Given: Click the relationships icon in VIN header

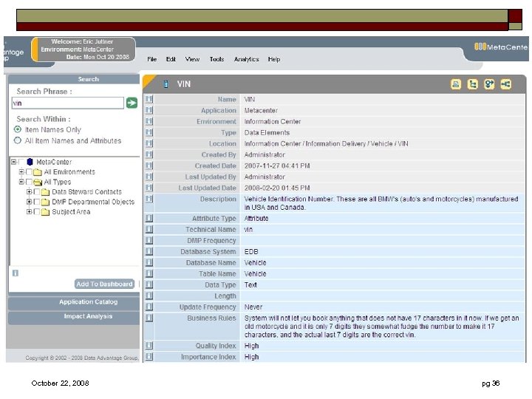Looking at the screenshot, I should (489, 84).
